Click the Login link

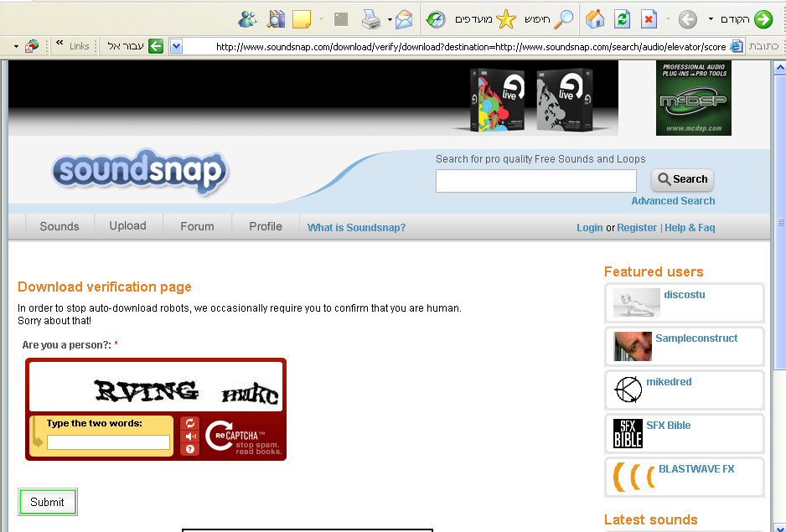click(590, 228)
